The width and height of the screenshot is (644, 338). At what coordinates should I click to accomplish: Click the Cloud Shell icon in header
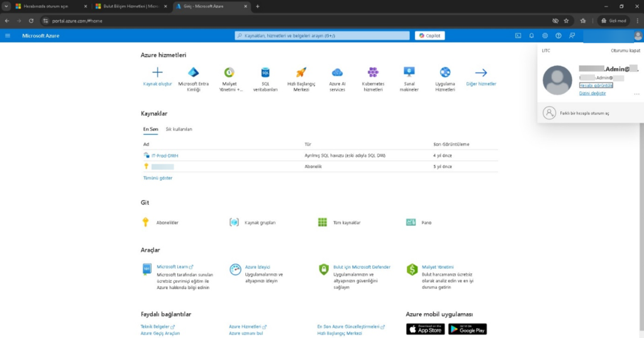click(x=518, y=36)
